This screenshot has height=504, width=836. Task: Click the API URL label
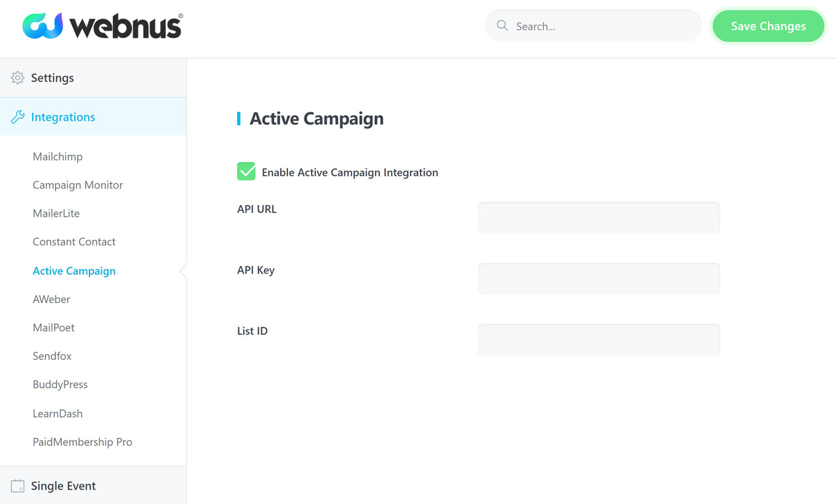click(257, 210)
